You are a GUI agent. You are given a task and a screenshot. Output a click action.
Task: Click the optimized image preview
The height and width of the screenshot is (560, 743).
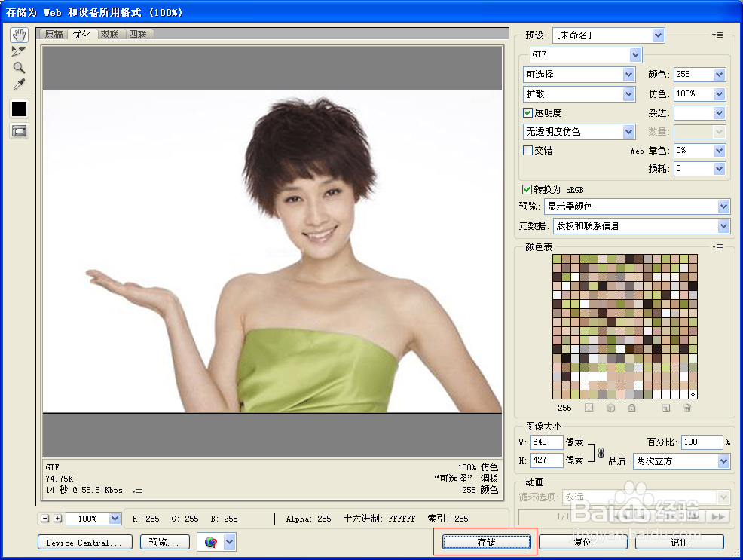272,252
